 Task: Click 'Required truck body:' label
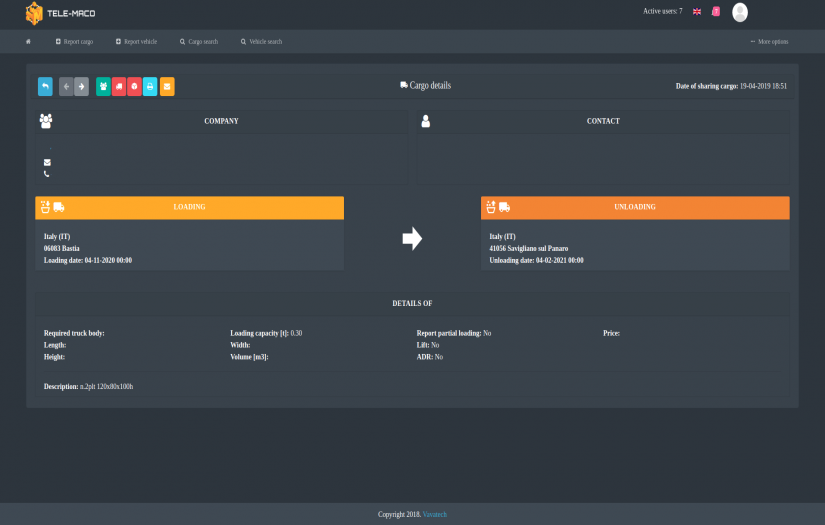tap(74, 334)
